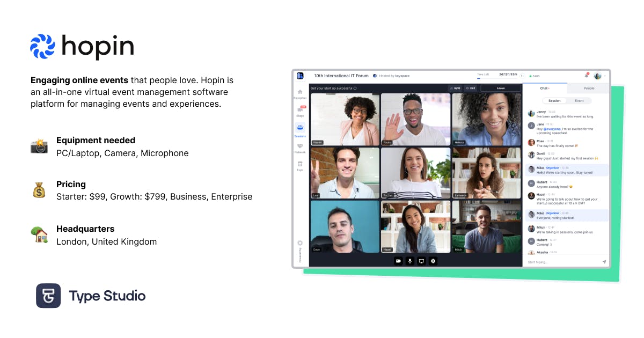The width and height of the screenshot is (644, 338).
Task: Click Hubert's Coming! message
Action: click(x=544, y=245)
